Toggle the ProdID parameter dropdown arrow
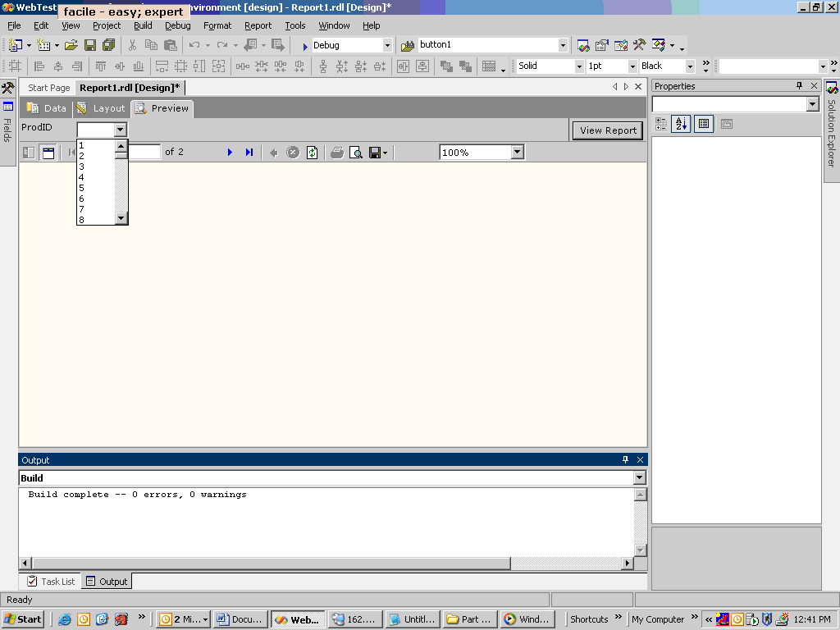The image size is (840, 630). [x=120, y=130]
